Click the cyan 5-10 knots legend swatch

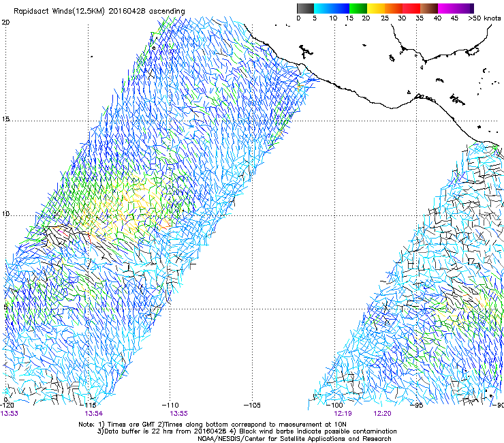pos(323,8)
